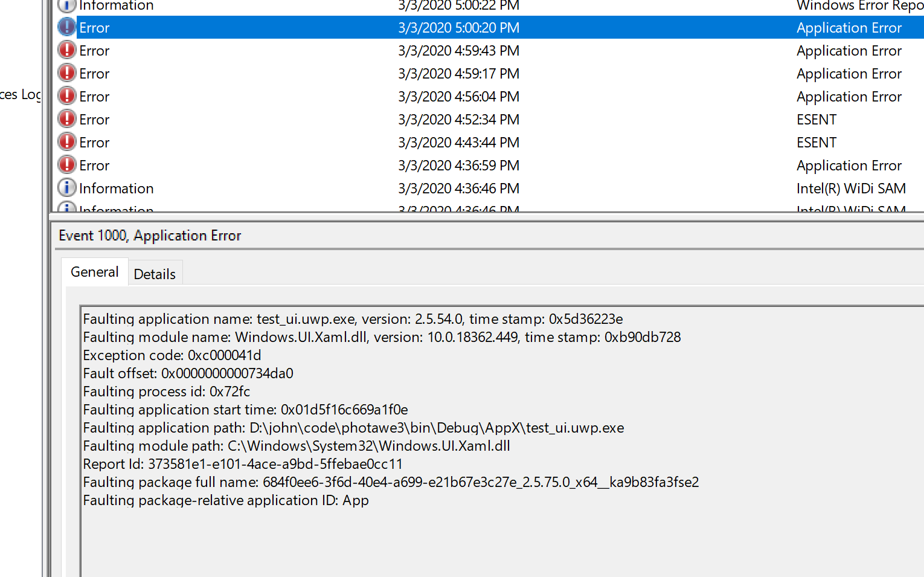Select the partially visible Information event at list bottom
Image resolution: width=924 pixels, height=577 pixels.
point(362,210)
